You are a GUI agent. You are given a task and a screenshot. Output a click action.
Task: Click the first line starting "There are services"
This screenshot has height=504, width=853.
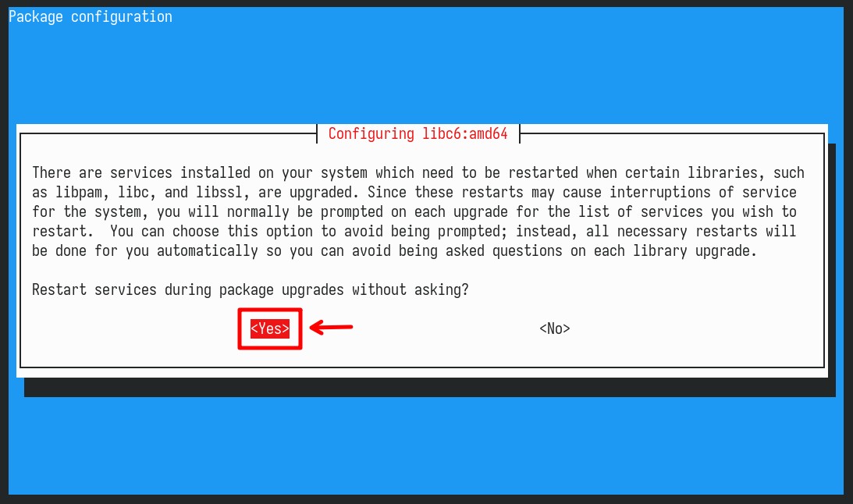click(418, 173)
